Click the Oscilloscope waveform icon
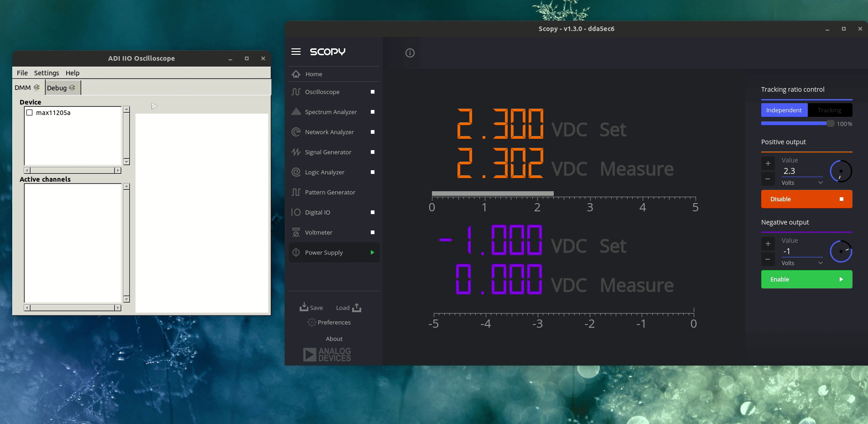Viewport: 868px width, 424px height. (x=296, y=92)
